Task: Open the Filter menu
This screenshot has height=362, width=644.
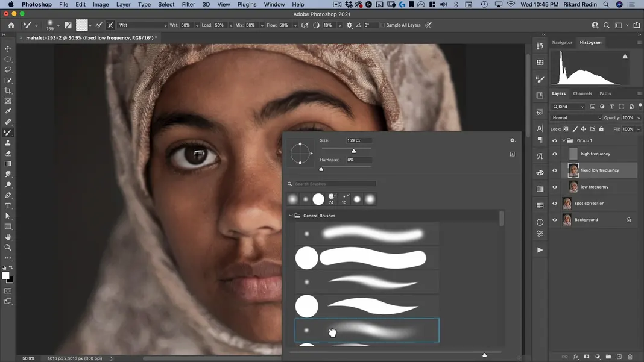Action: (x=188, y=4)
